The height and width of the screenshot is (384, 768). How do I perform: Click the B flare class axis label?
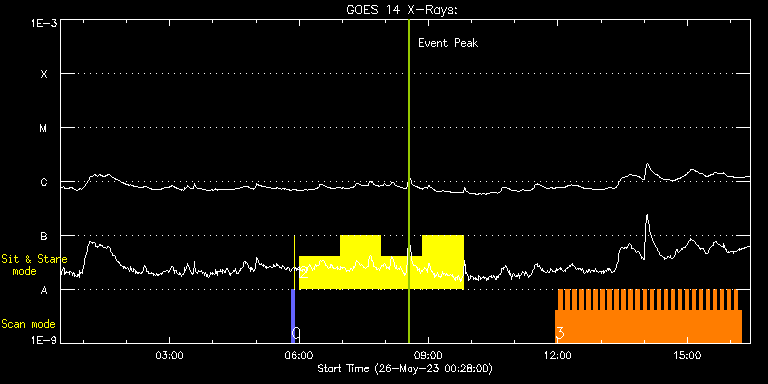point(44,236)
